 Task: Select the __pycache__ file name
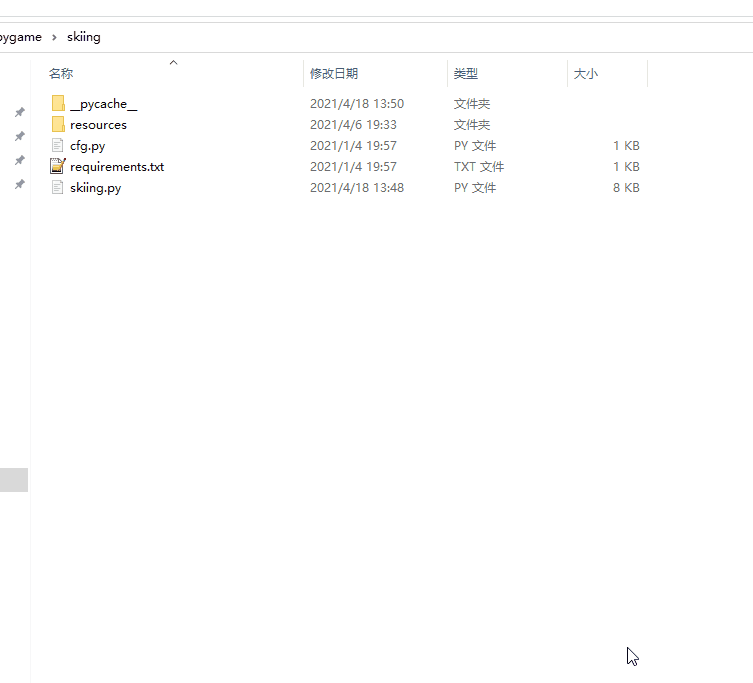coord(104,104)
